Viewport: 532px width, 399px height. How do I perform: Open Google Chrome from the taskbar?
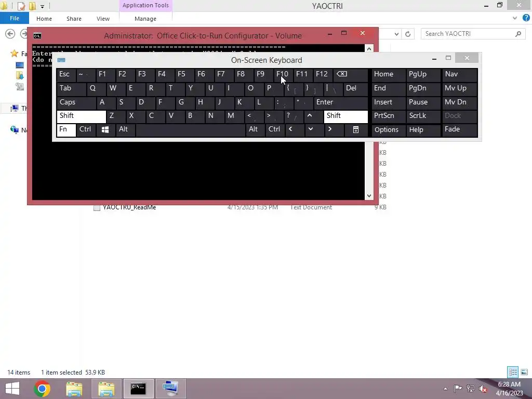(42, 389)
